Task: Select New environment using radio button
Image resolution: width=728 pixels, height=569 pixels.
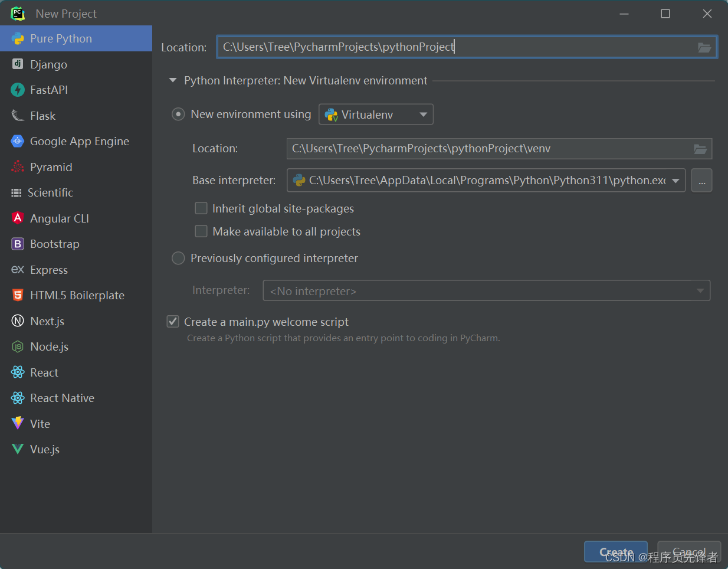Action: [x=178, y=115]
